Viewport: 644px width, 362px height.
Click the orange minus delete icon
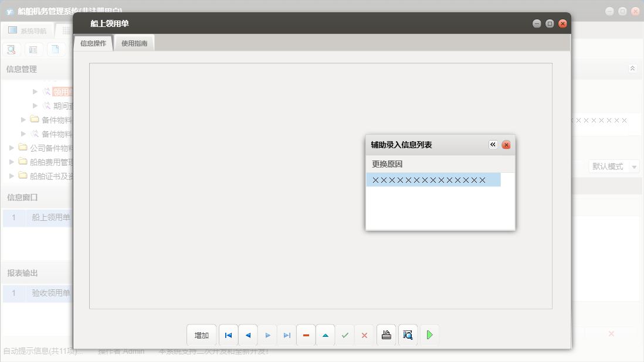coord(306,335)
